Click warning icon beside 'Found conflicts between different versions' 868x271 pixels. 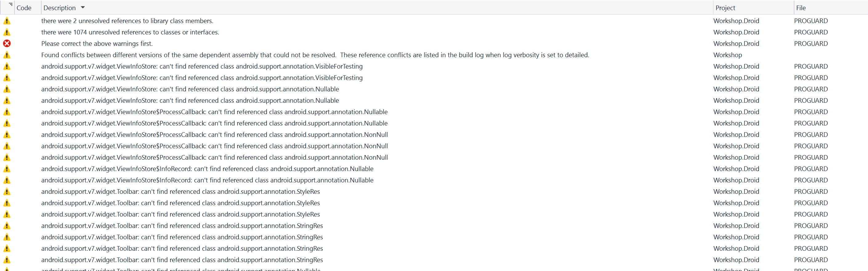coord(7,55)
